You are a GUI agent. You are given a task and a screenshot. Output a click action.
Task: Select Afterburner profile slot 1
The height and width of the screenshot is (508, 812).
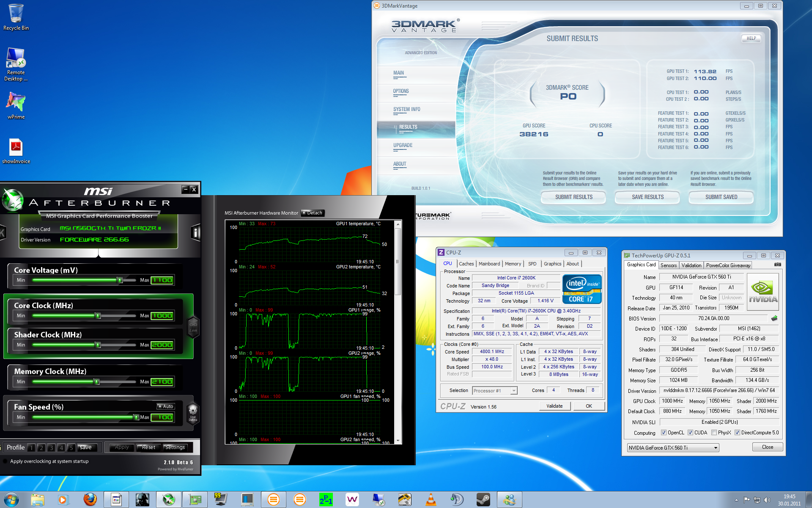[31, 447]
